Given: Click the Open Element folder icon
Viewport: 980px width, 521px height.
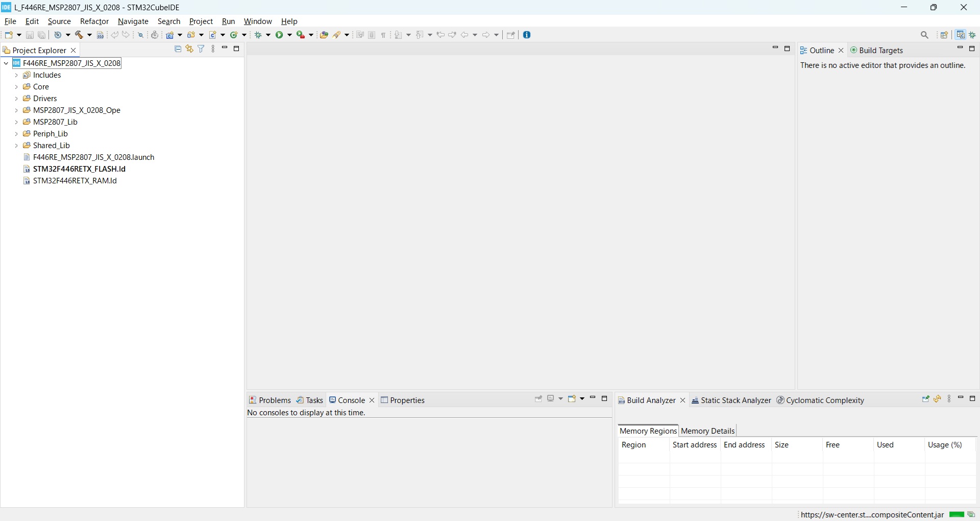Looking at the screenshot, I should coord(324,35).
